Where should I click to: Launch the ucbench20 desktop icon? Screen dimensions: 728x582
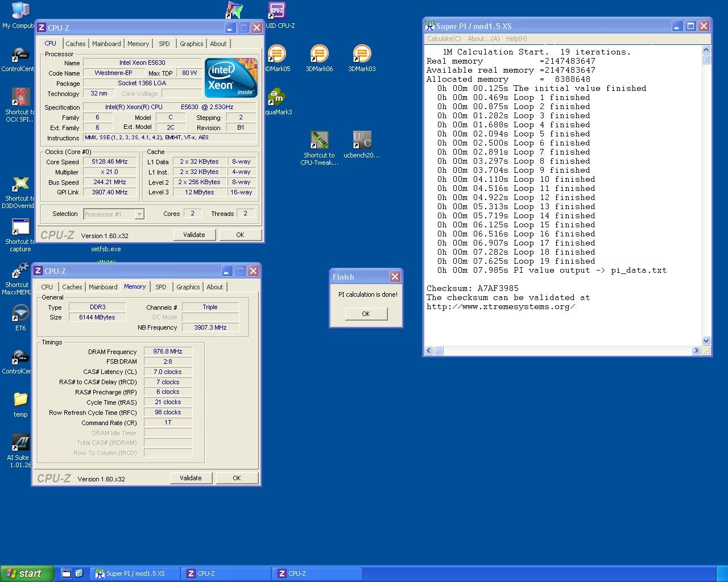[362, 140]
